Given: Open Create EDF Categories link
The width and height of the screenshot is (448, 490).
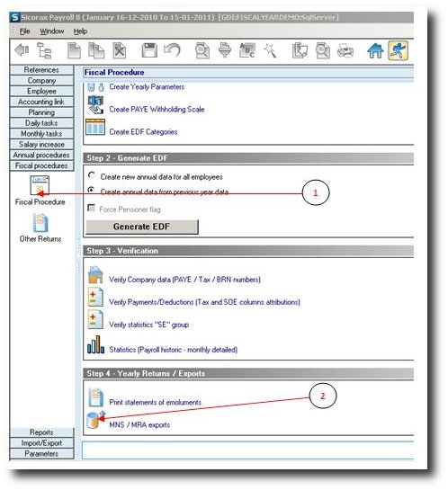Looking at the screenshot, I should [143, 132].
